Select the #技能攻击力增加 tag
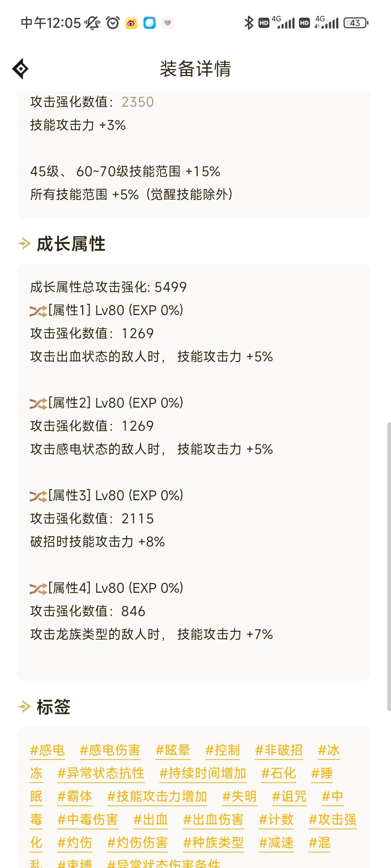Screen dimensions: 391x868 tap(157, 796)
